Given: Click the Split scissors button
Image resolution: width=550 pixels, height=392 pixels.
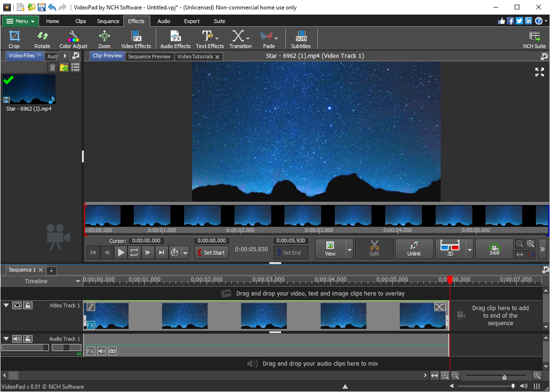Looking at the screenshot, I should (374, 248).
